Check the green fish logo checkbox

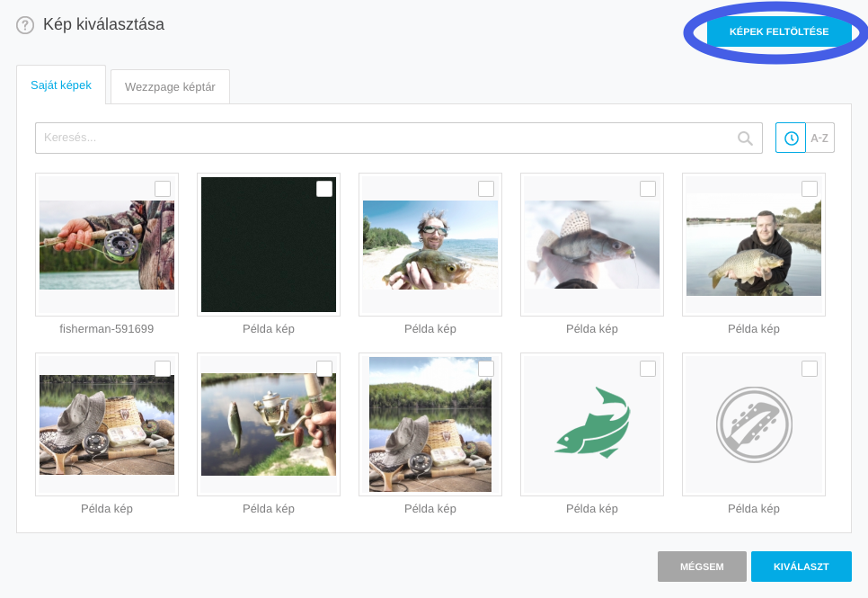click(x=648, y=369)
